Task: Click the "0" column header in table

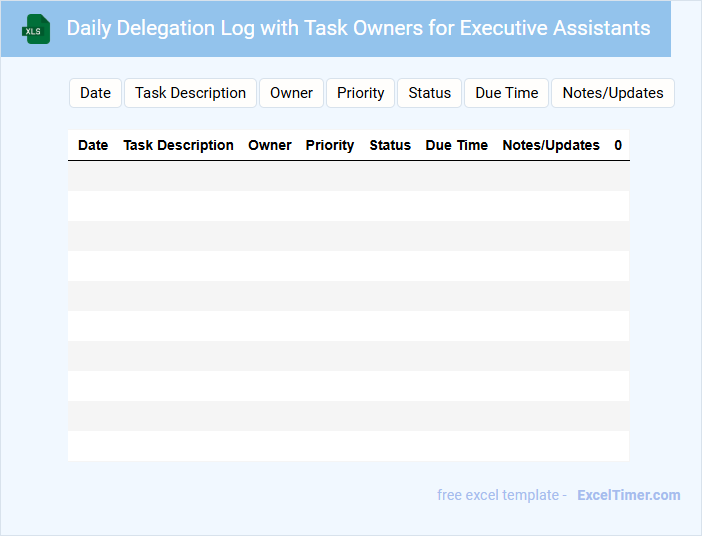Action: 618,145
